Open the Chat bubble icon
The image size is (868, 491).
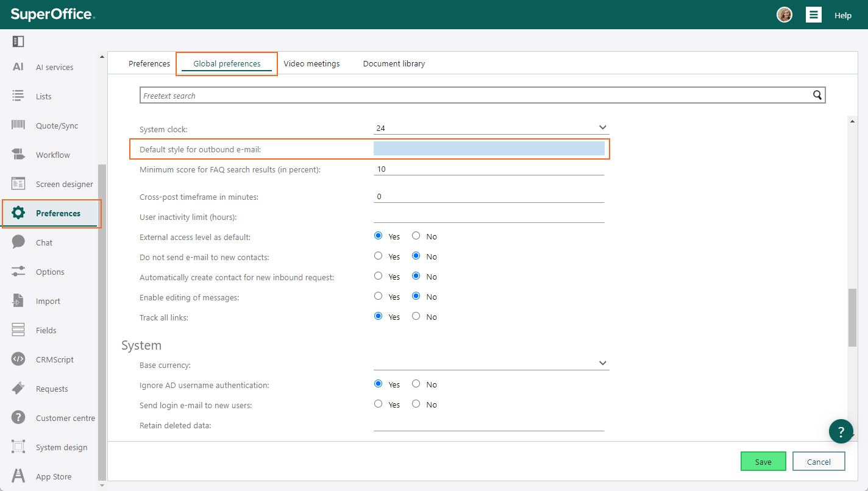coord(18,242)
